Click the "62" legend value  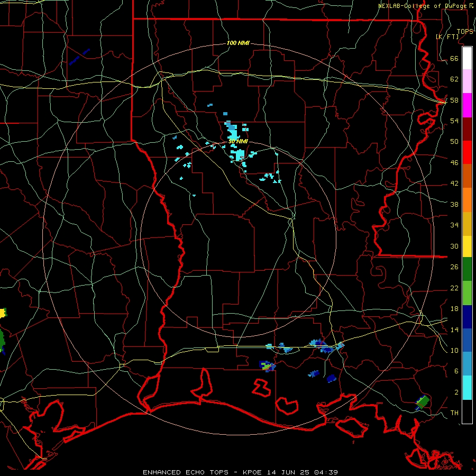coord(454,79)
